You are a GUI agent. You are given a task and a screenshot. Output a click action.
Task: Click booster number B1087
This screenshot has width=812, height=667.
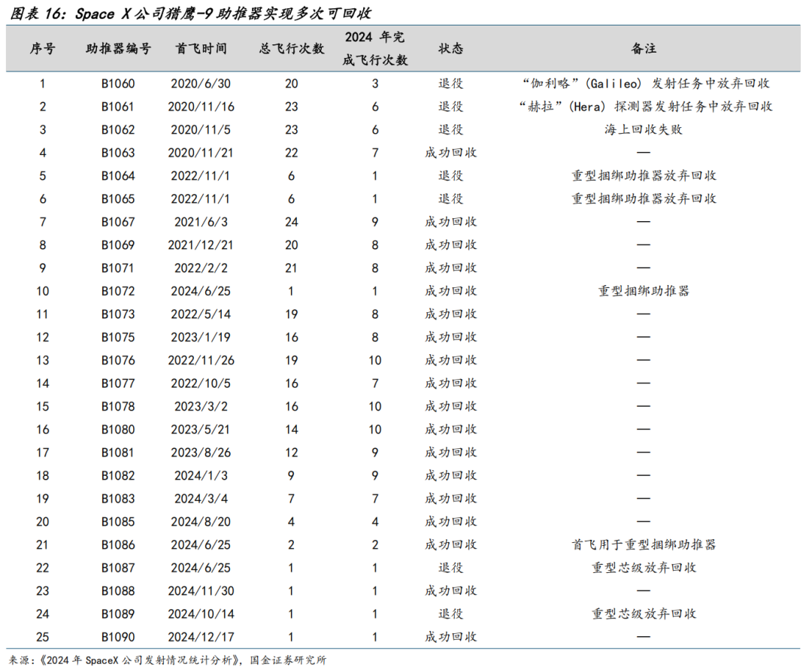coord(118,568)
